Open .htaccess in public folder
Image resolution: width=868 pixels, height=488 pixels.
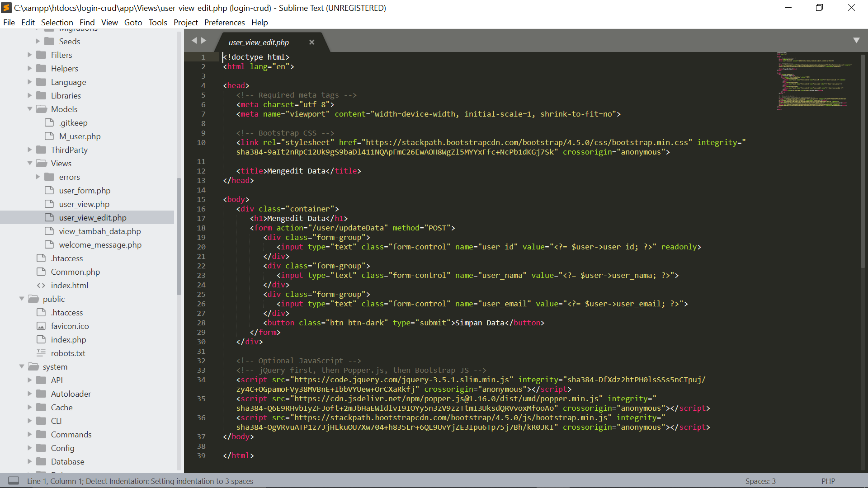(x=67, y=312)
